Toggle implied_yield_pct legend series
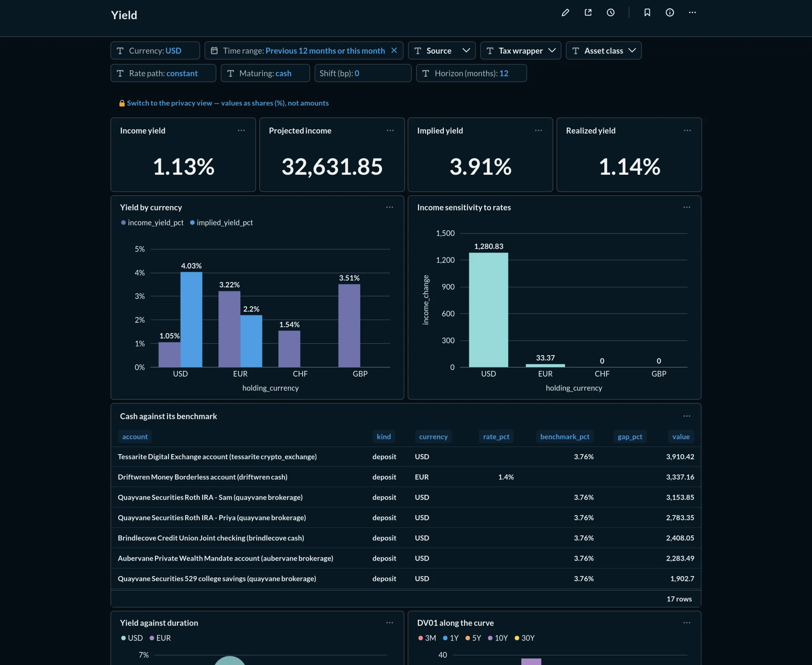Viewport: 812px width, 665px height. pos(221,223)
